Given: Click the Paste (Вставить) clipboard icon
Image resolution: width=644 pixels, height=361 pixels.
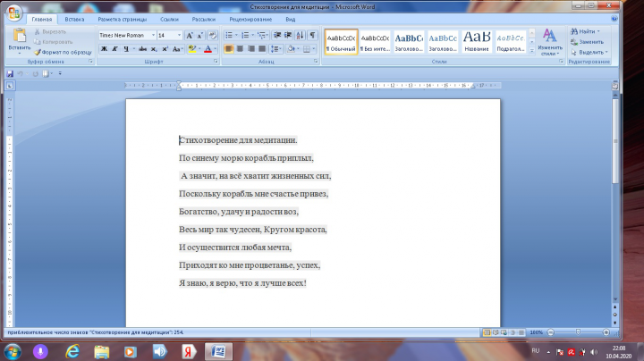Looking at the screenshot, I should (x=20, y=36).
